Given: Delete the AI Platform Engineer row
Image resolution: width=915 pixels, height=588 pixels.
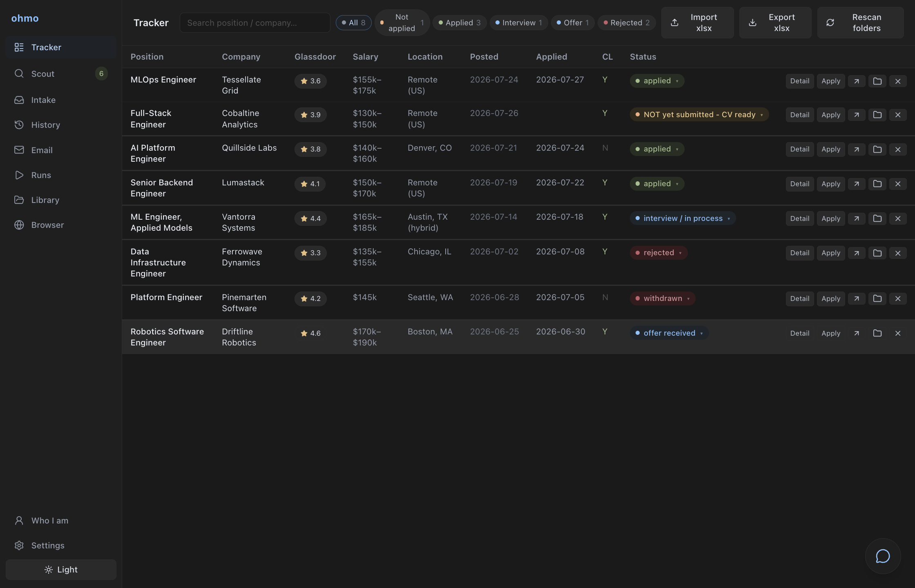Looking at the screenshot, I should click(x=898, y=149).
